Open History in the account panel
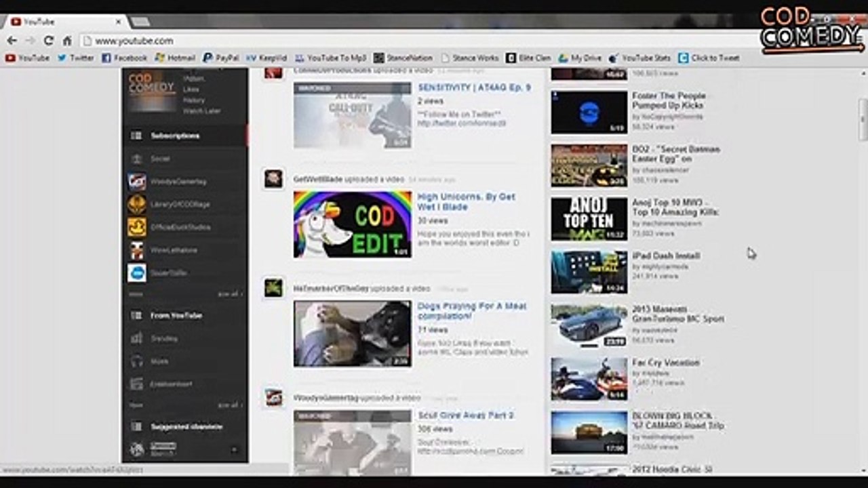 pos(193,100)
